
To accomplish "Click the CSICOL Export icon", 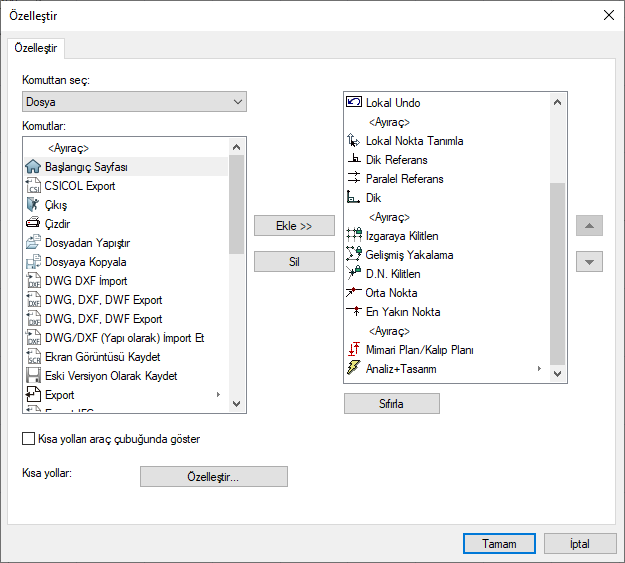I will coord(32,186).
